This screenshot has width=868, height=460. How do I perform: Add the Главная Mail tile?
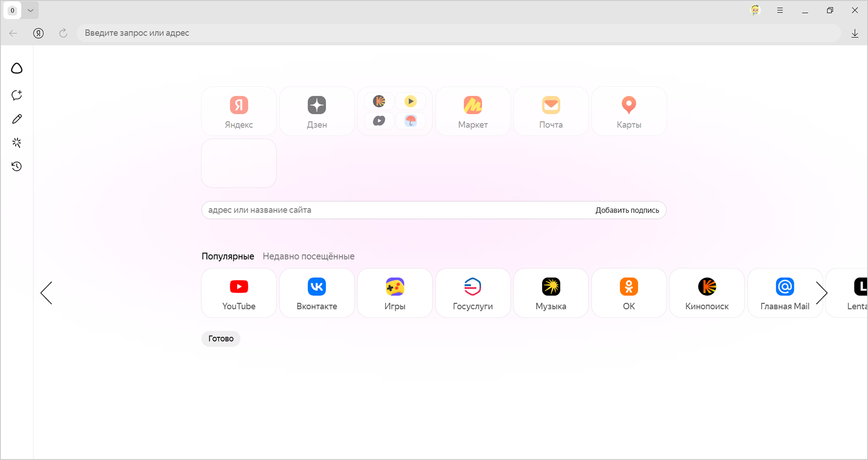785,293
